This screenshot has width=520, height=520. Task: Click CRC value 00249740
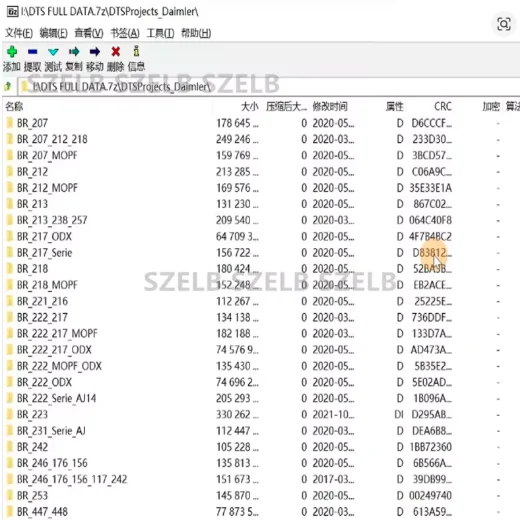click(430, 495)
